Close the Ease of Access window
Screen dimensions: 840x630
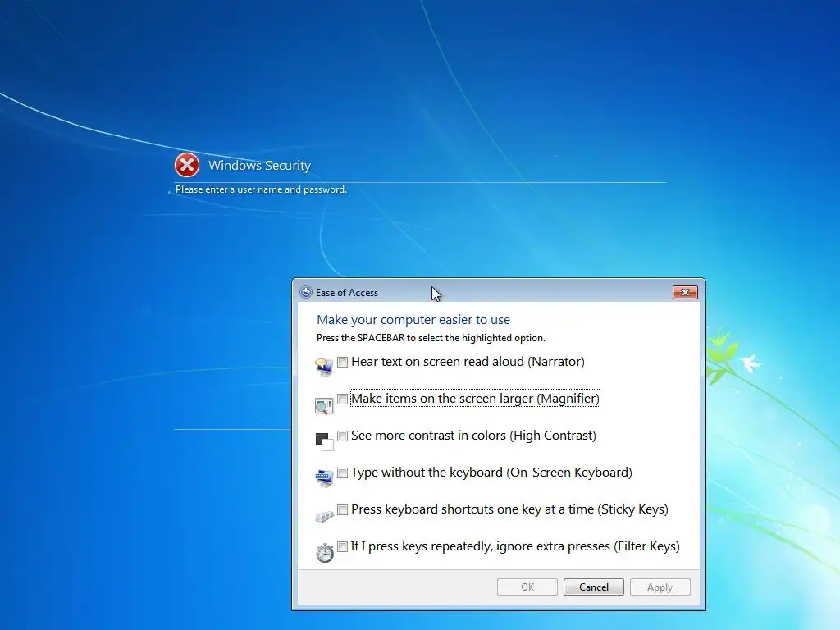click(x=685, y=293)
